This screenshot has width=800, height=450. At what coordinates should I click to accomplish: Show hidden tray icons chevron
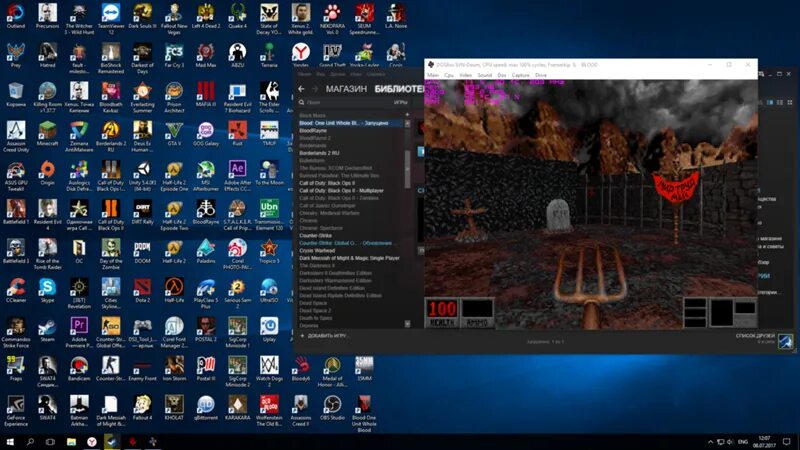(x=710, y=441)
